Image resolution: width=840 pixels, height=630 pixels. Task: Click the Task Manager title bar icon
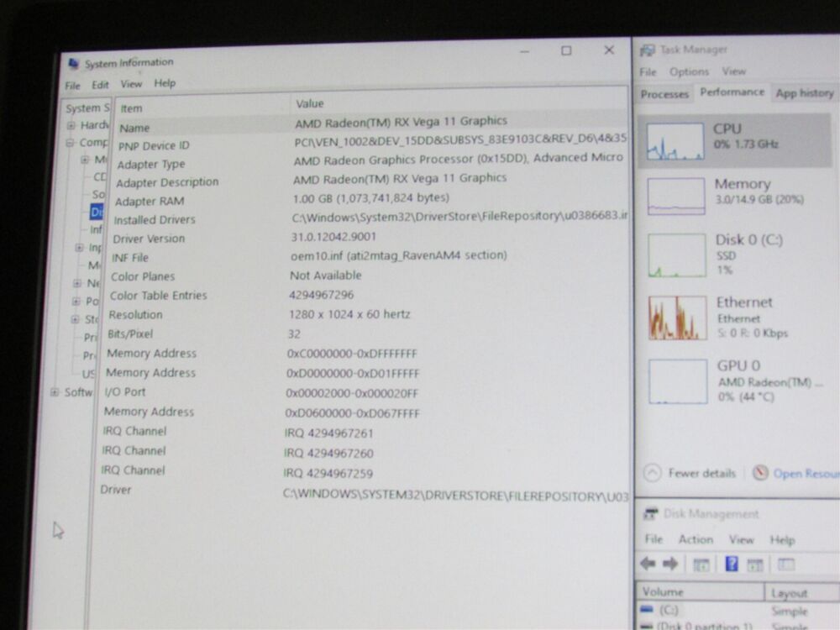click(647, 50)
